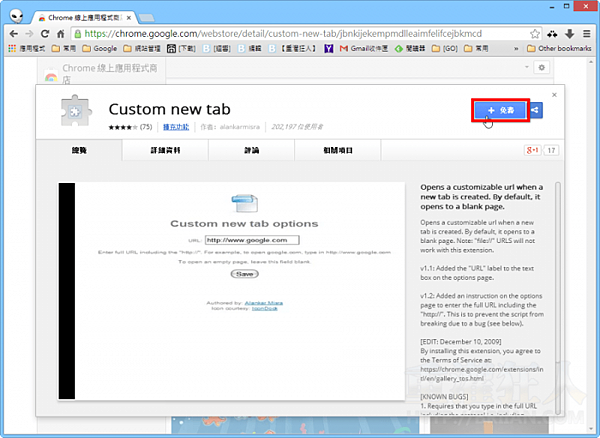Image resolution: width=600 pixels, height=438 pixels.
Task: Click the address bar URL
Action: click(x=283, y=34)
